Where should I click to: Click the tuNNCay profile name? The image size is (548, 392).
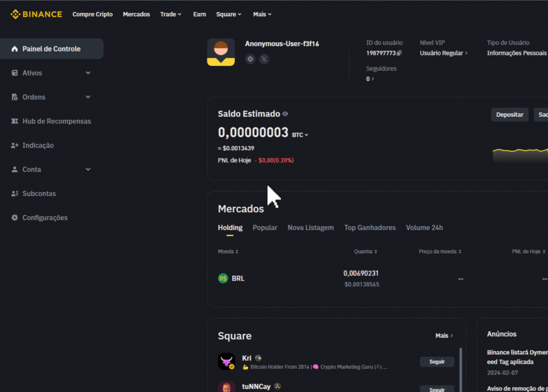point(256,386)
